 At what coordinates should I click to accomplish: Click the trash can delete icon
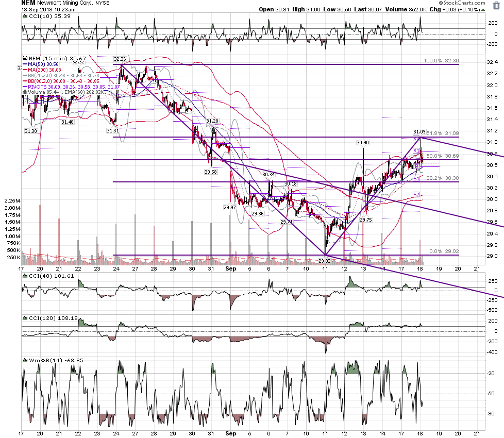(496, 6)
